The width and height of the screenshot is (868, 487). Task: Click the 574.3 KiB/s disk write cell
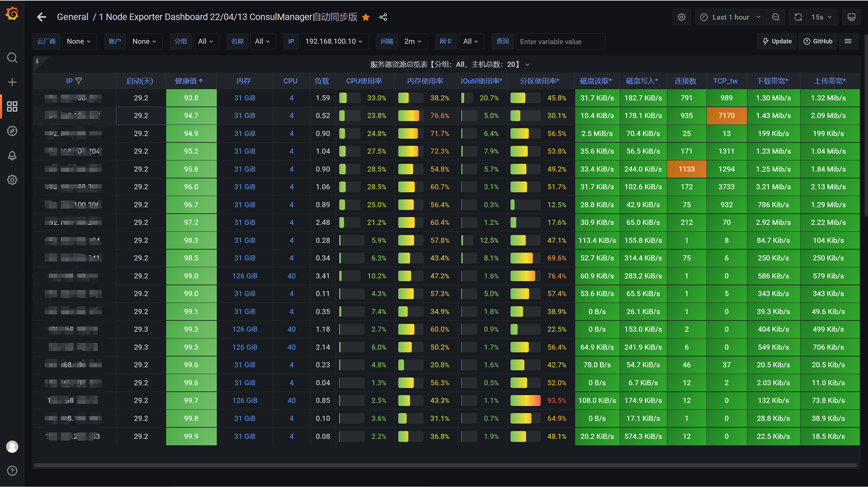(643, 436)
